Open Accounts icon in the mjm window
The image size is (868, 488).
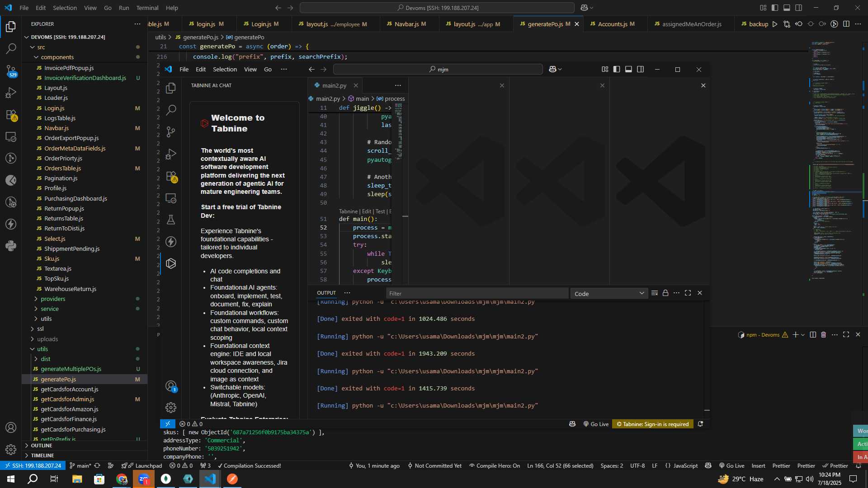pos(171,386)
